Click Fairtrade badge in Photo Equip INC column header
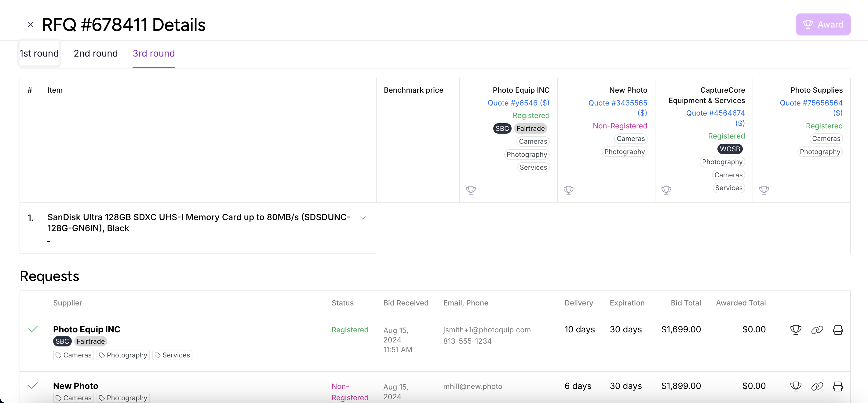Image resolution: width=868 pixels, height=403 pixels. point(531,128)
